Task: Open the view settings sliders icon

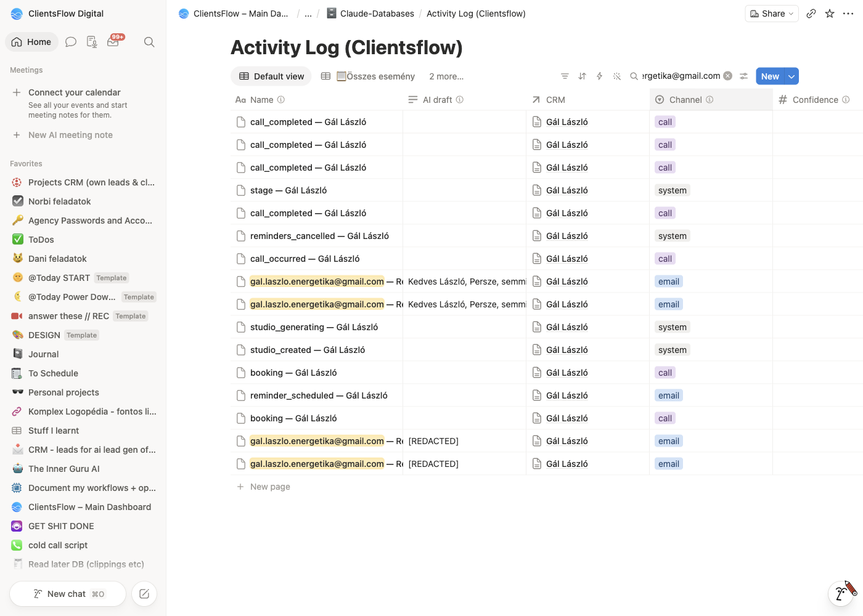Action: pos(744,76)
